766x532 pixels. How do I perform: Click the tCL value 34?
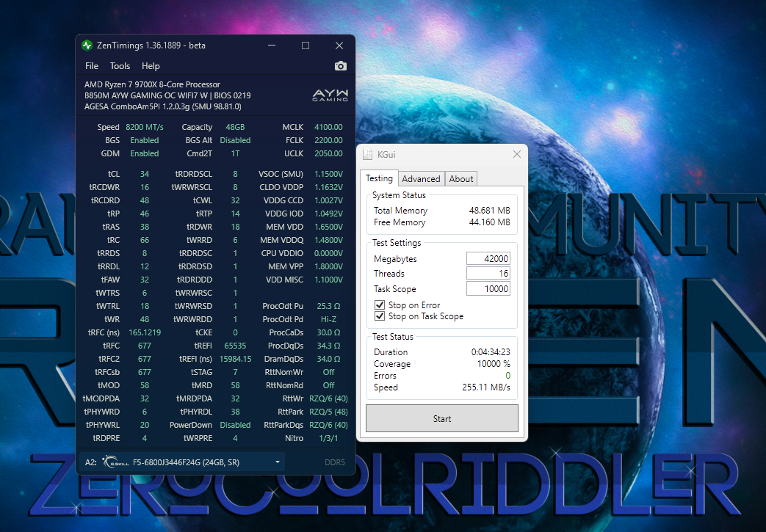pos(145,174)
